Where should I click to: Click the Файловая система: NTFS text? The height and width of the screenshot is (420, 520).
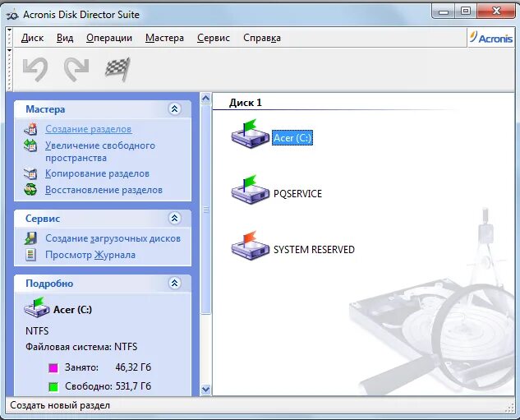[x=81, y=347]
